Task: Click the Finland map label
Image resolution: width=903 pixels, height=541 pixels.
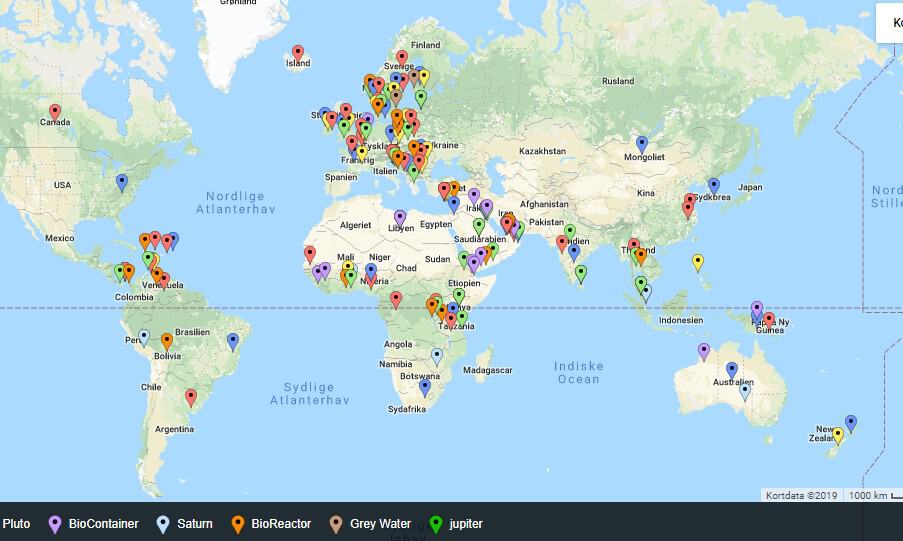Action: coord(426,45)
